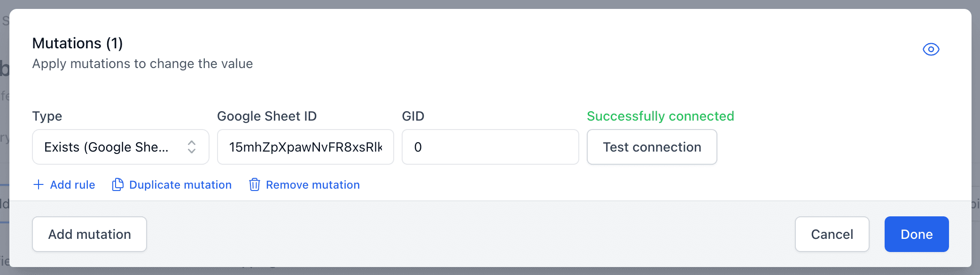Click the chevron on the Type selector

192,147
